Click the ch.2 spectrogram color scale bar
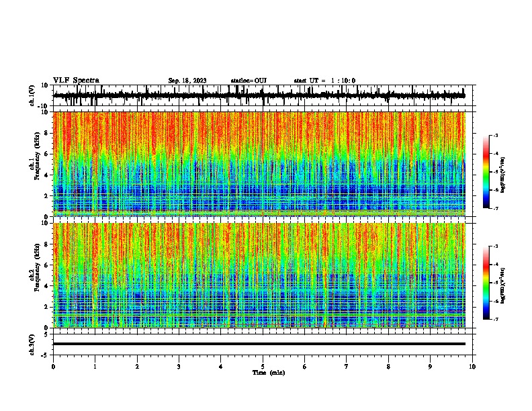Viewport: 532px width, 411px height. 486,283
